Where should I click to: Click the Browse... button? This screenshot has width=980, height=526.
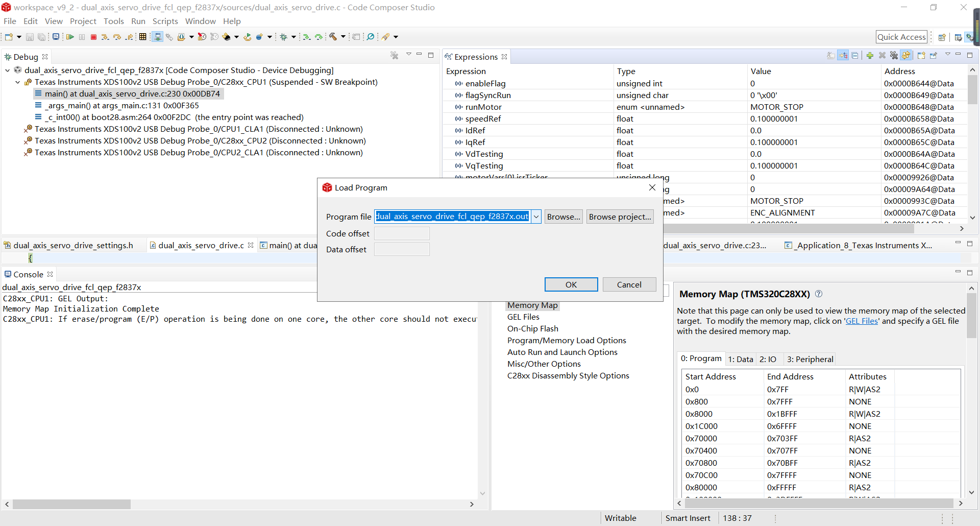pos(563,217)
